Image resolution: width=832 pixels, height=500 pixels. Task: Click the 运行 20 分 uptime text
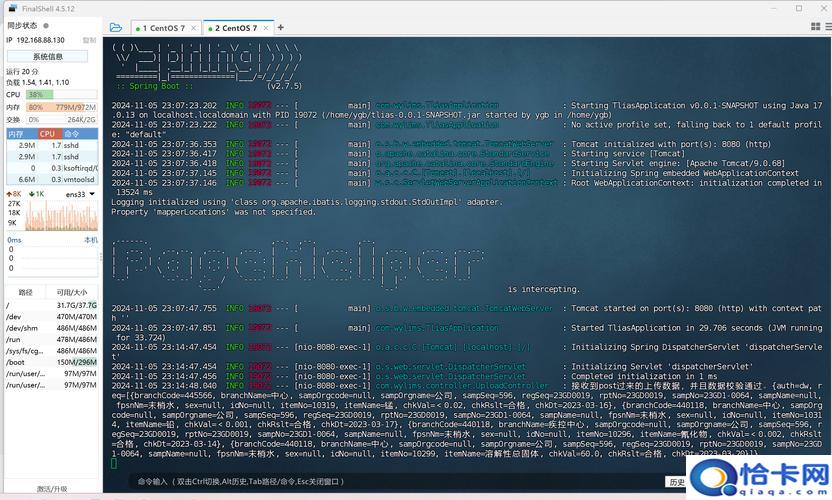click(22, 72)
